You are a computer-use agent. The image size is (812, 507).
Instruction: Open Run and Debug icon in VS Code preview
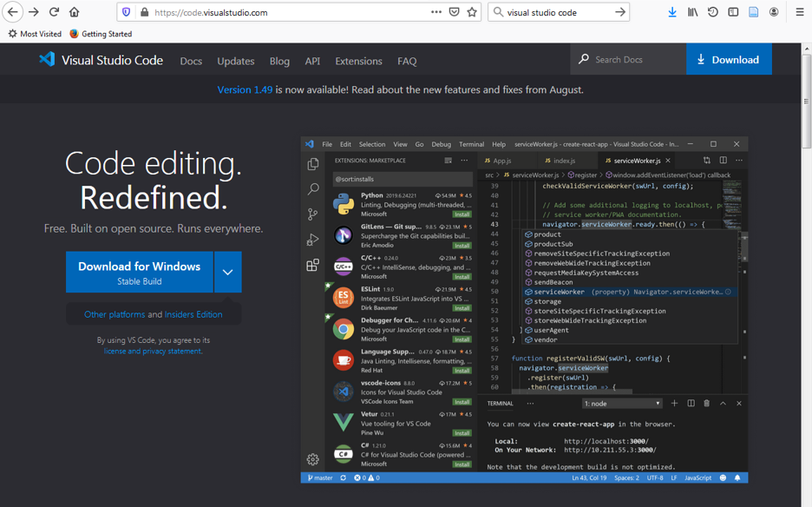tap(313, 240)
